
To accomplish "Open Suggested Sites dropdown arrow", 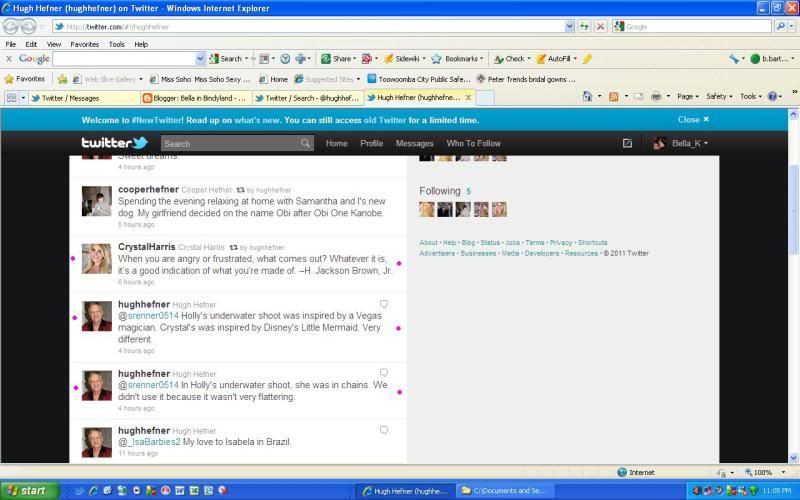I will [x=358, y=79].
